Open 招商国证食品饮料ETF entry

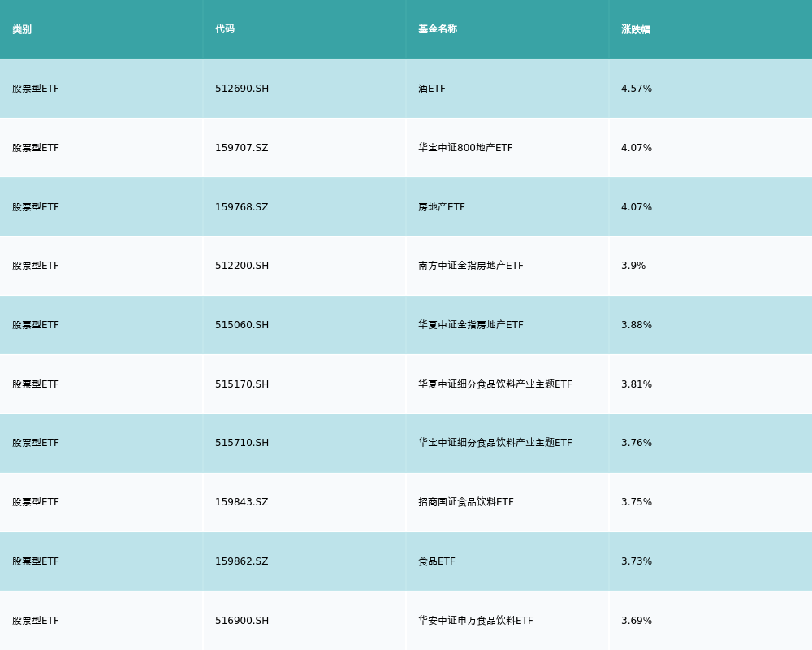(x=466, y=502)
